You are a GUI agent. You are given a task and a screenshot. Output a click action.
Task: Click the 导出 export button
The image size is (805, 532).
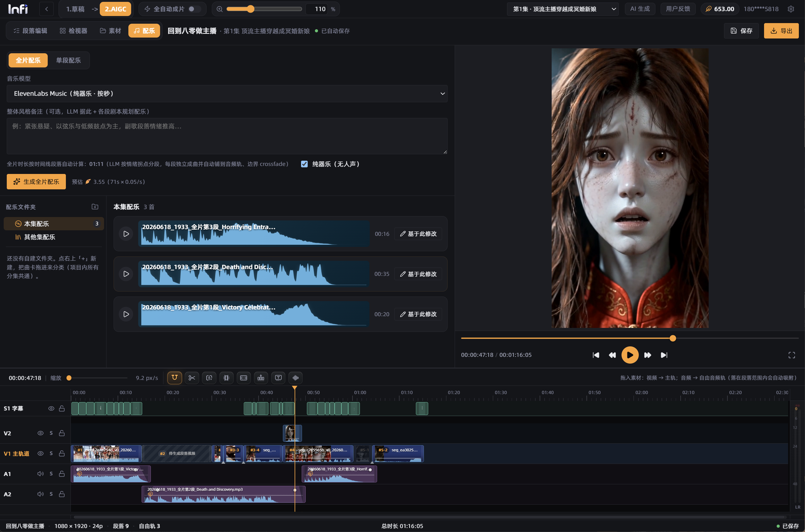tap(781, 31)
